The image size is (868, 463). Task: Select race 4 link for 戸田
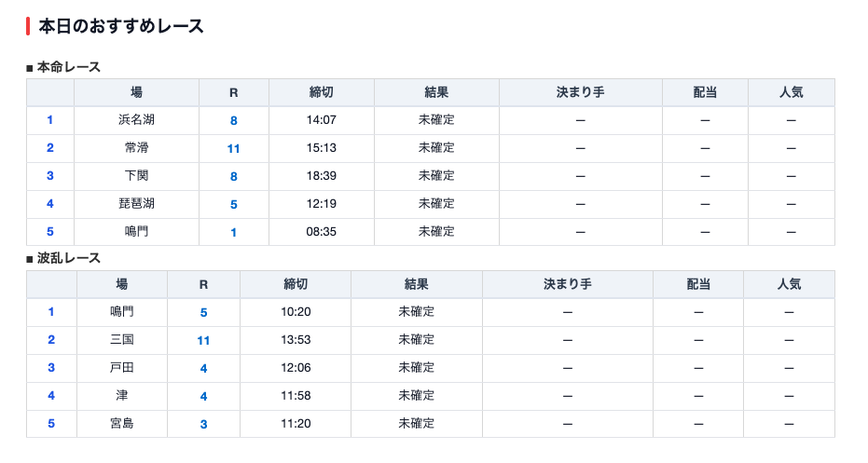pyautogui.click(x=203, y=368)
